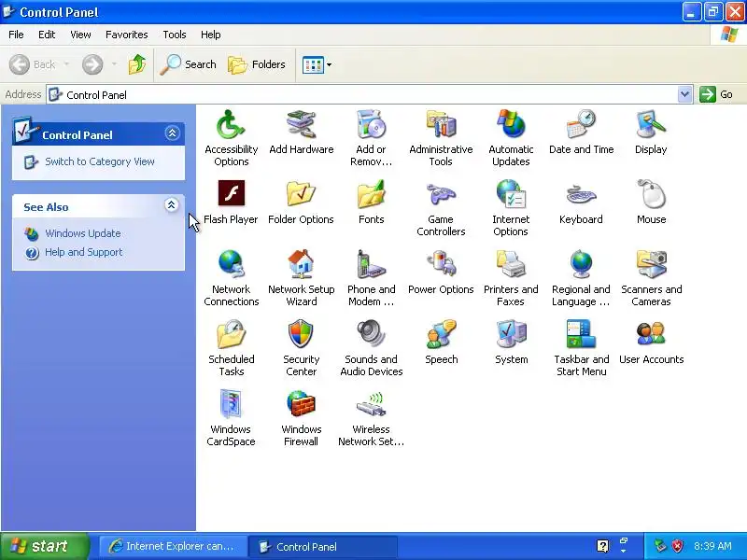Select Add or Remove Programs icon
Screen dimensions: 747x560
coord(371,137)
